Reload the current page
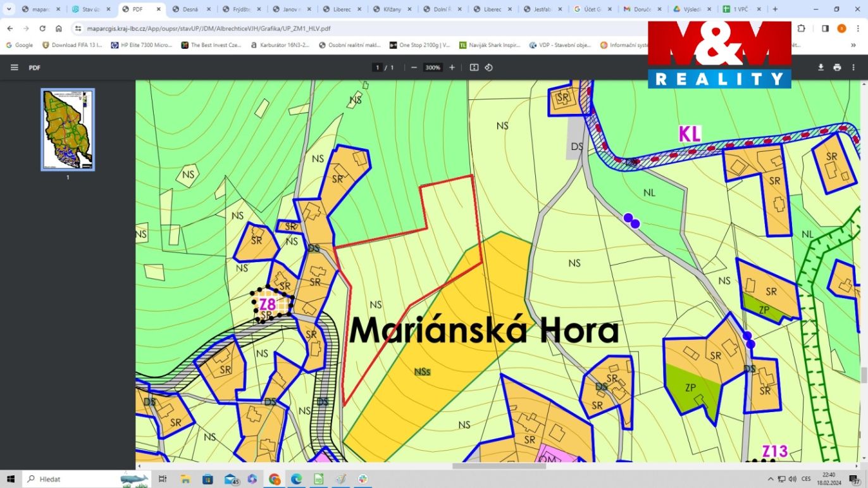The height and width of the screenshot is (488, 868). (42, 28)
